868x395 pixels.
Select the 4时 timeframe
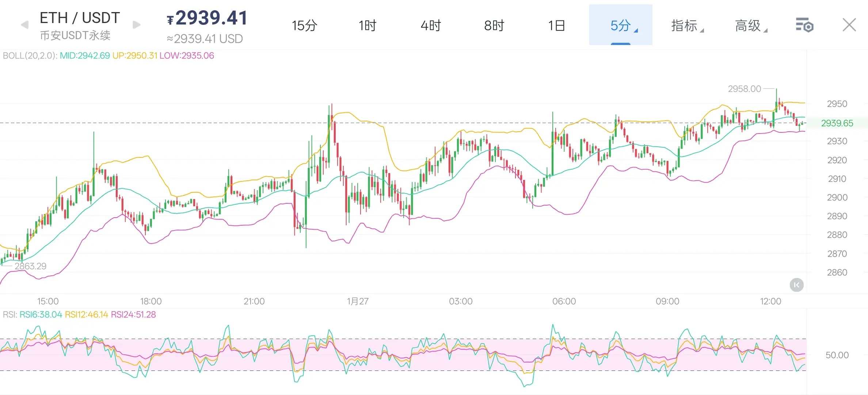tap(431, 26)
